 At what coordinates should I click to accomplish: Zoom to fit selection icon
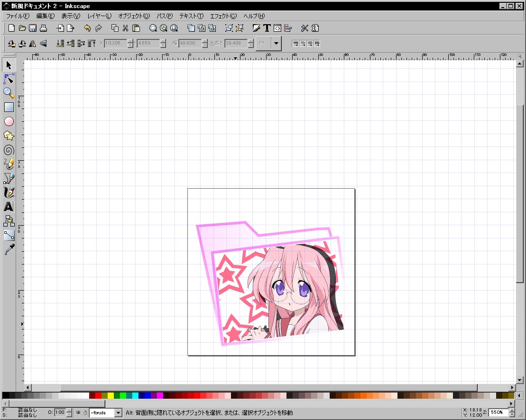click(153, 28)
